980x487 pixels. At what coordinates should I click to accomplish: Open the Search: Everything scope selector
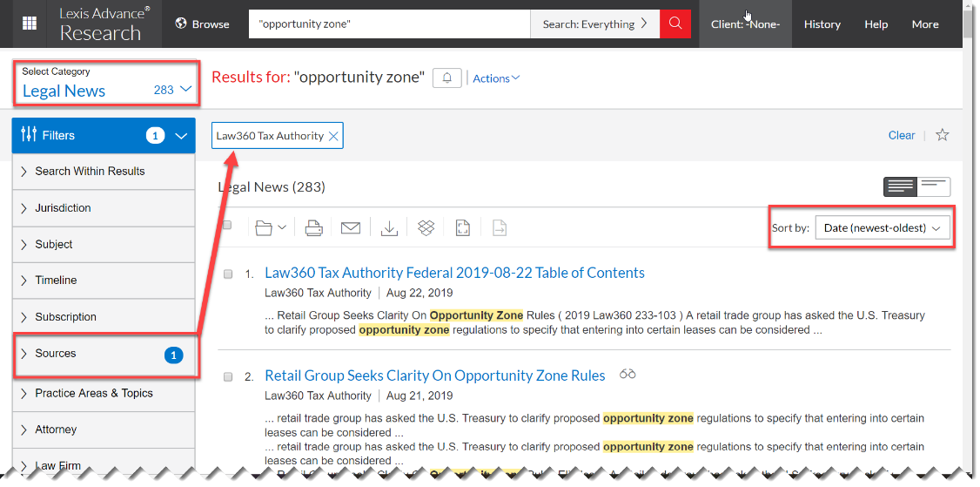tap(594, 24)
